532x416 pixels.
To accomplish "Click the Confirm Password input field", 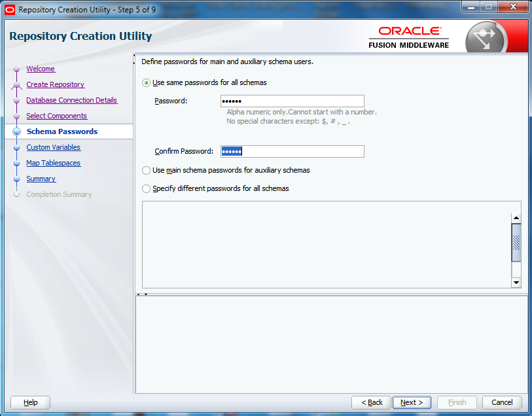I will coord(292,151).
